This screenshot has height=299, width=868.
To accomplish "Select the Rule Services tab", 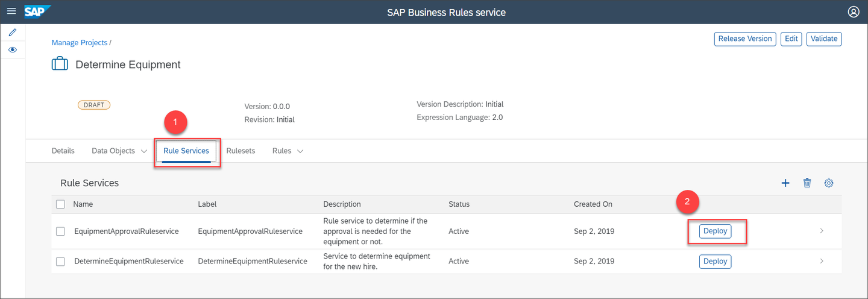I will (x=186, y=151).
